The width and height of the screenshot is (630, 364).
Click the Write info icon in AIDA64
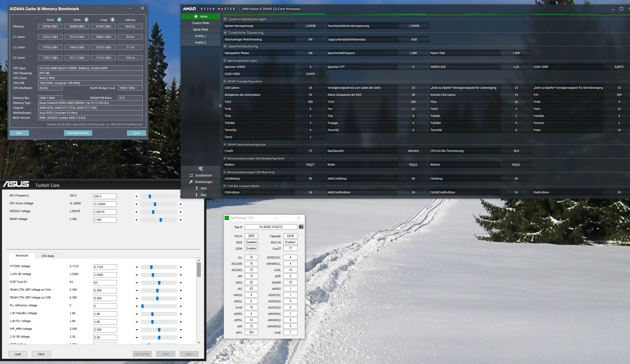pyautogui.click(x=86, y=20)
